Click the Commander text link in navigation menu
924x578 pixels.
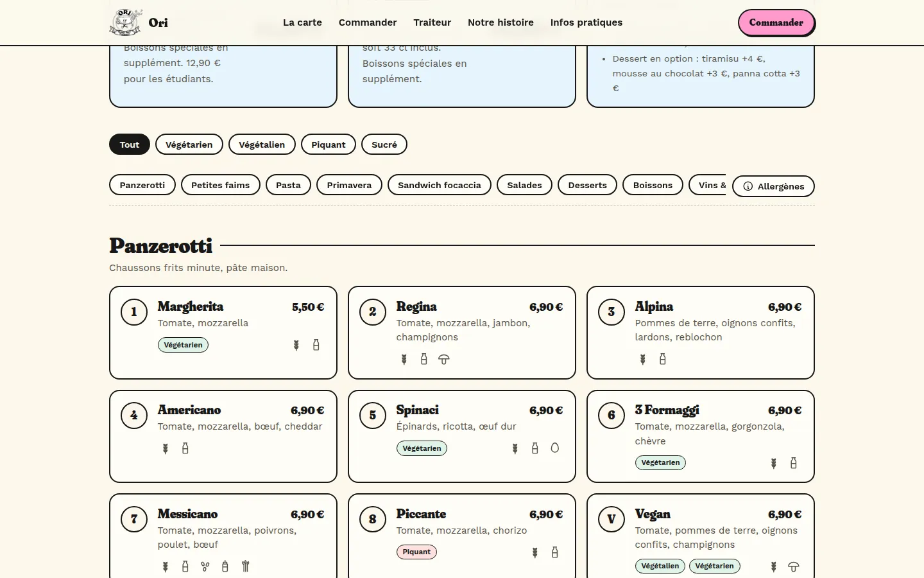(x=368, y=22)
